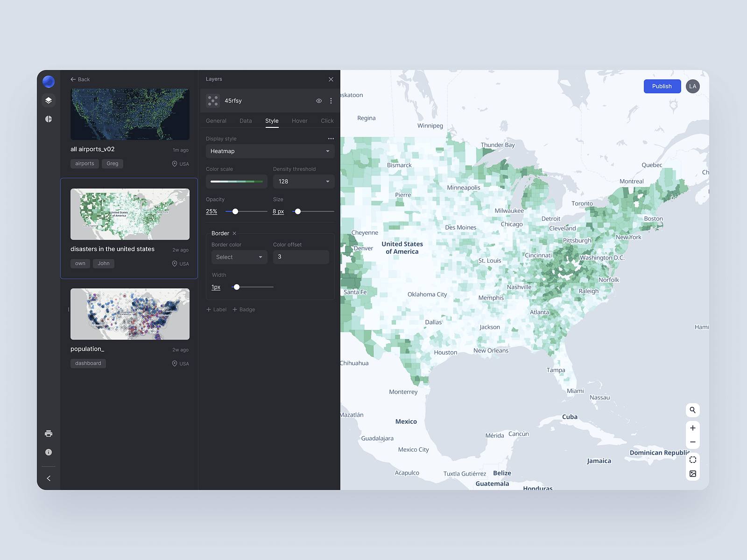Zoom in using the plus map control
The image size is (747, 560).
(x=692, y=428)
